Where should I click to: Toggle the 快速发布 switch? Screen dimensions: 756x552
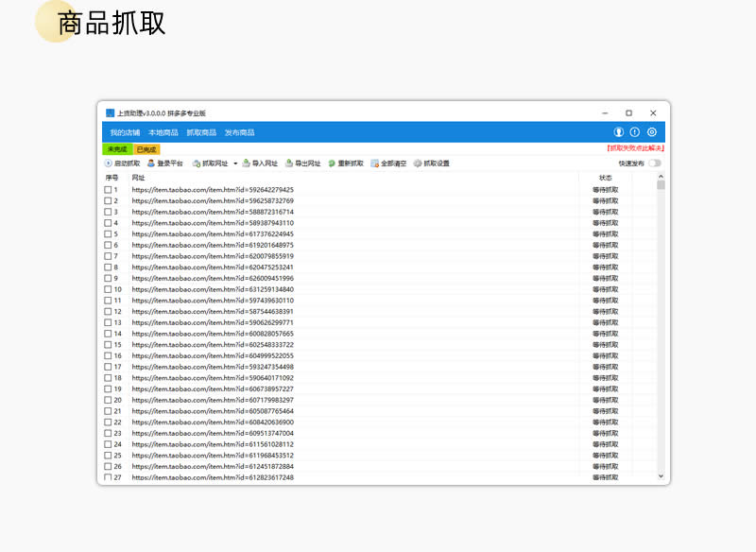pos(655,164)
